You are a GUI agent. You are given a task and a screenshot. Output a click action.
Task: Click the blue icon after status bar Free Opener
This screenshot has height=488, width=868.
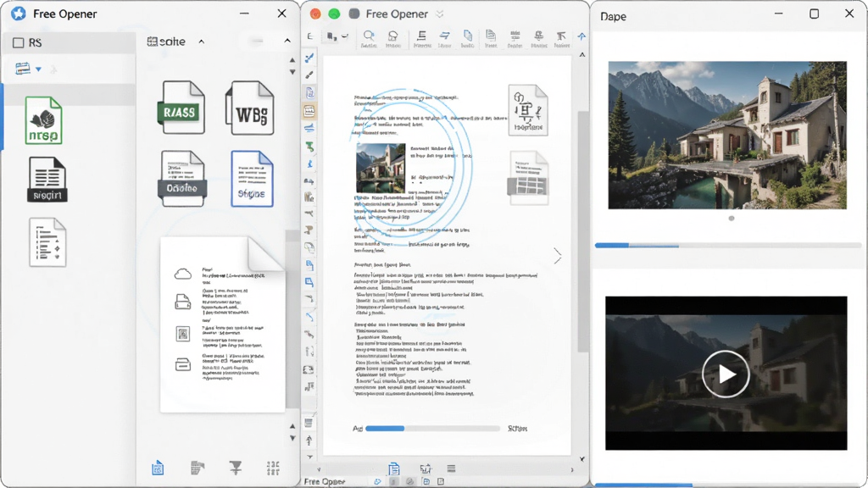(377, 482)
